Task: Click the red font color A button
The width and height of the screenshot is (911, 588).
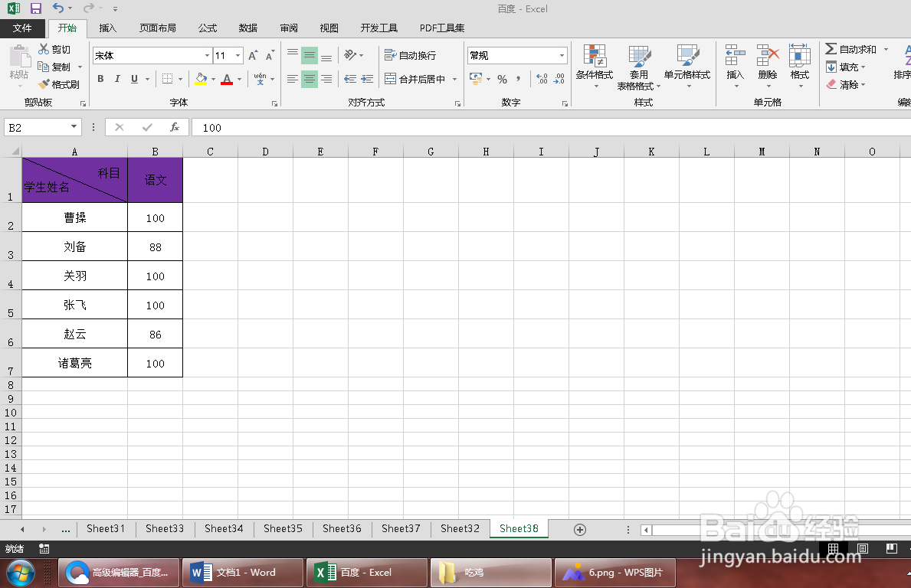Action: (227, 78)
